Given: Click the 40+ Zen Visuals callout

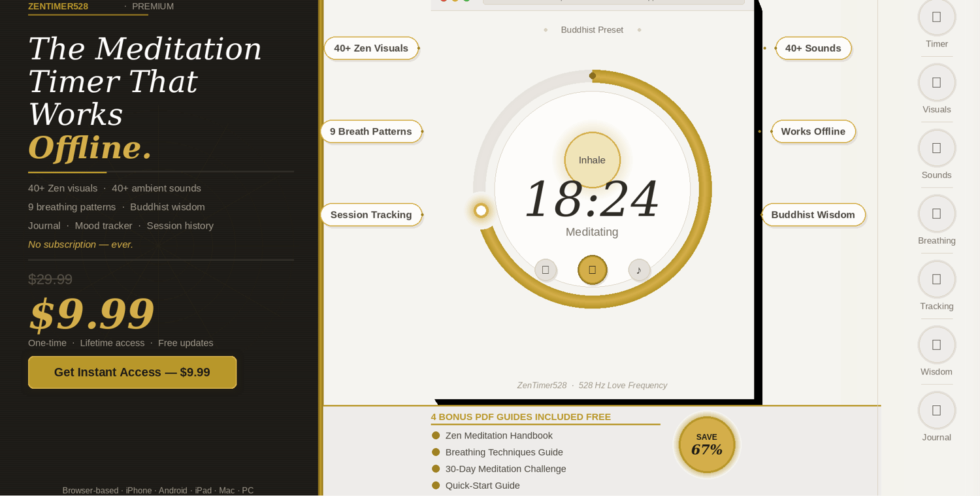Looking at the screenshot, I should click(371, 48).
